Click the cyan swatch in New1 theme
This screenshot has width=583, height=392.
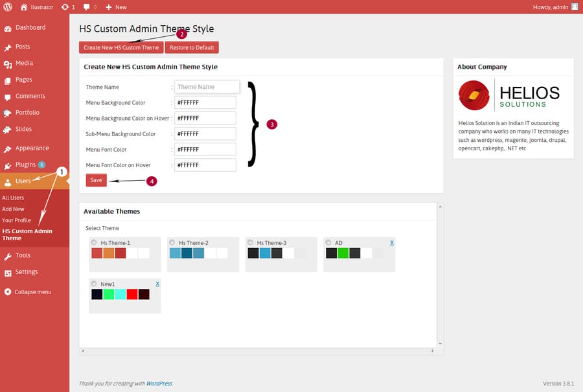(120, 294)
